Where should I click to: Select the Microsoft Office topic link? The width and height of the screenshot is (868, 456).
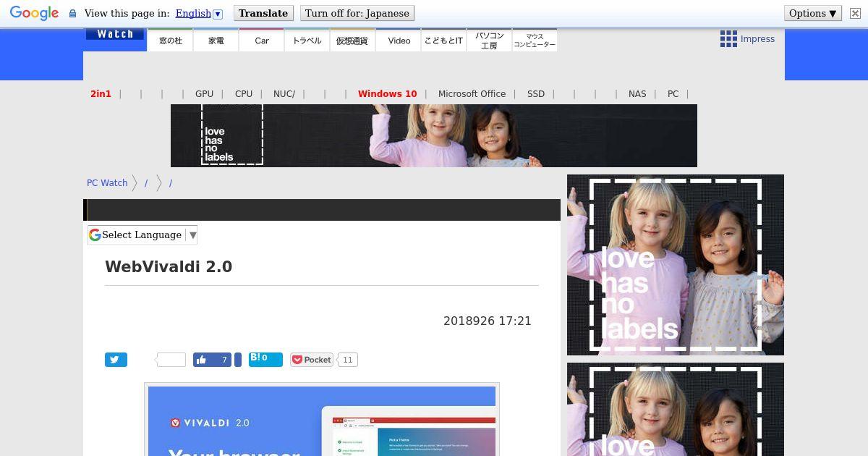point(472,94)
